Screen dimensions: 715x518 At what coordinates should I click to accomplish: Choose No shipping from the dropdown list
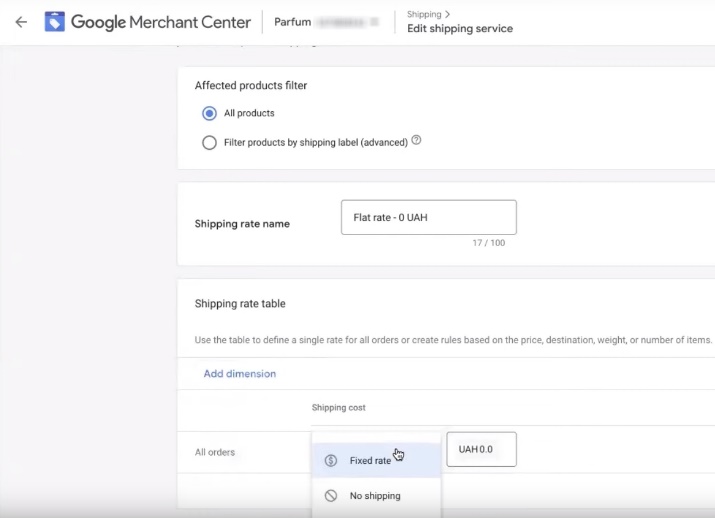pyautogui.click(x=375, y=496)
